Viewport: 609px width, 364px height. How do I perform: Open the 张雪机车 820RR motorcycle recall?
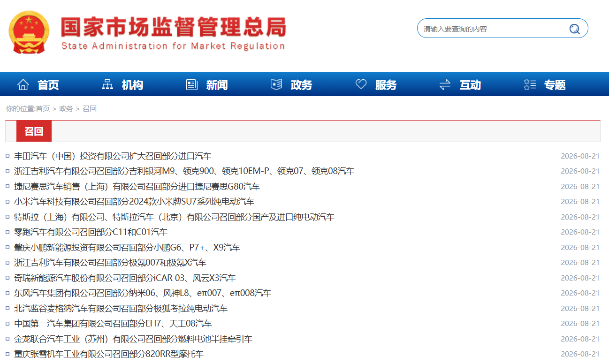tap(109, 354)
